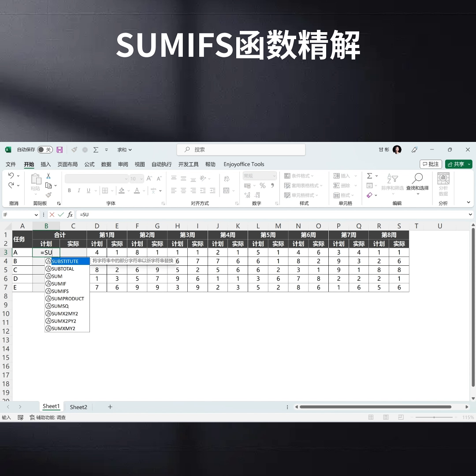Switch to page break preview icon
476x476 pixels.
tap(401, 417)
